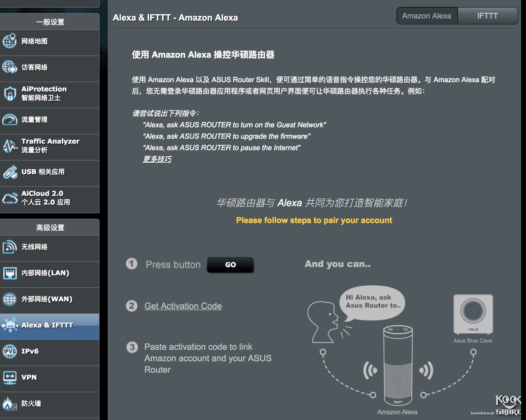The image size is (526, 420).
Task: Click the 'And you can..' heading
Action: (x=338, y=264)
